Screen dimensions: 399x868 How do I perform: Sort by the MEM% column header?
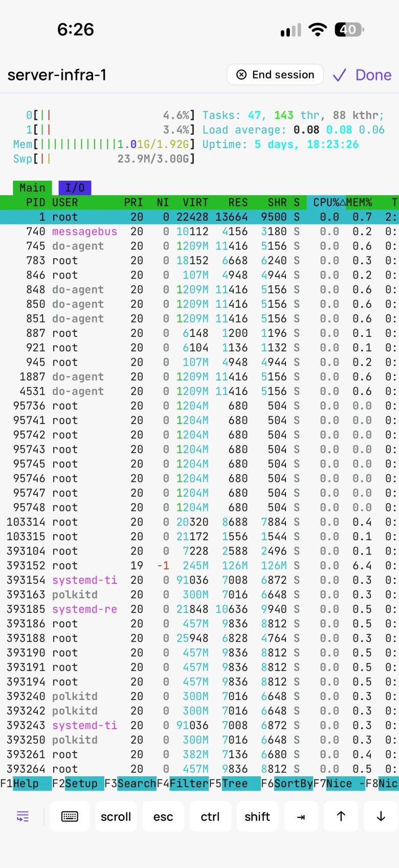pyautogui.click(x=359, y=202)
